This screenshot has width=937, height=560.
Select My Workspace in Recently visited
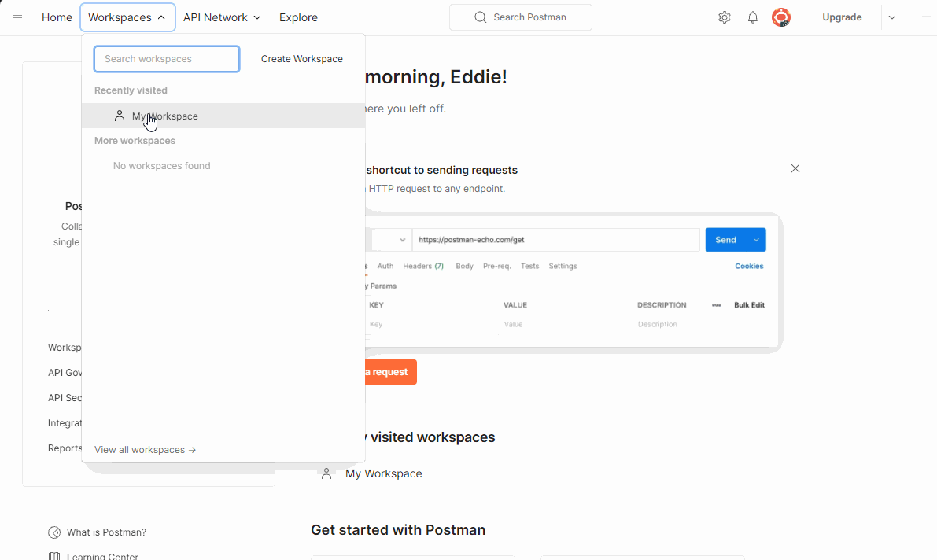[223, 116]
